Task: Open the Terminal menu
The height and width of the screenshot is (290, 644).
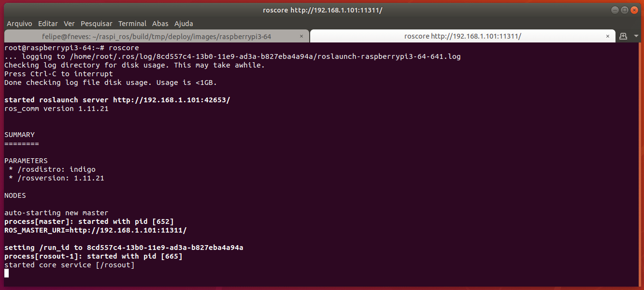Action: pyautogui.click(x=132, y=23)
